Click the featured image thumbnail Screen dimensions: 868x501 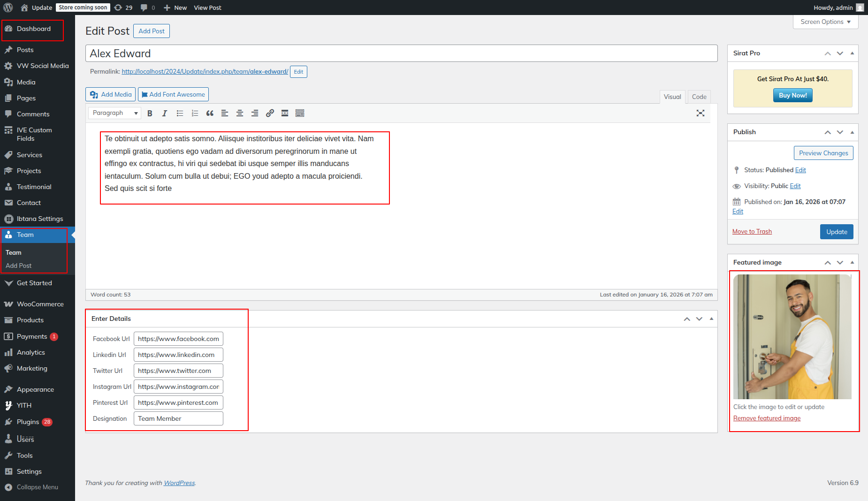pyautogui.click(x=792, y=337)
